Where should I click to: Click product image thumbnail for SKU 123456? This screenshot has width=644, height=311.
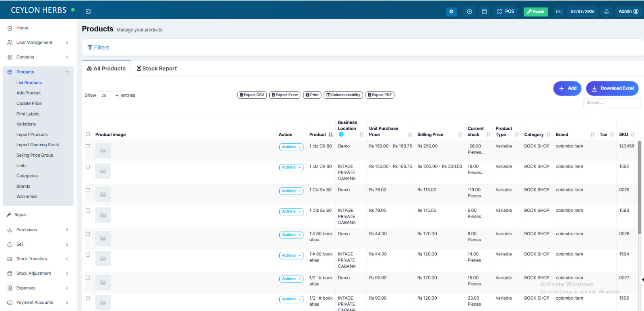pyautogui.click(x=103, y=151)
